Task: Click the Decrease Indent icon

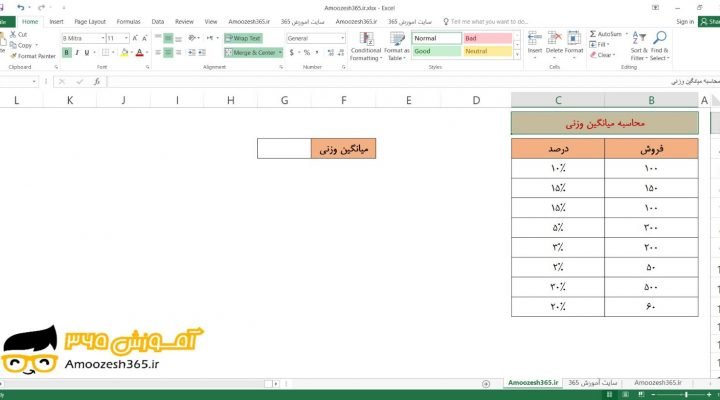Action: pyautogui.click(x=191, y=52)
